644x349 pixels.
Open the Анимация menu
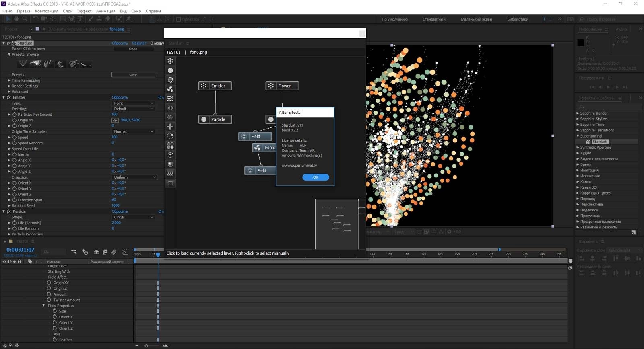106,11
